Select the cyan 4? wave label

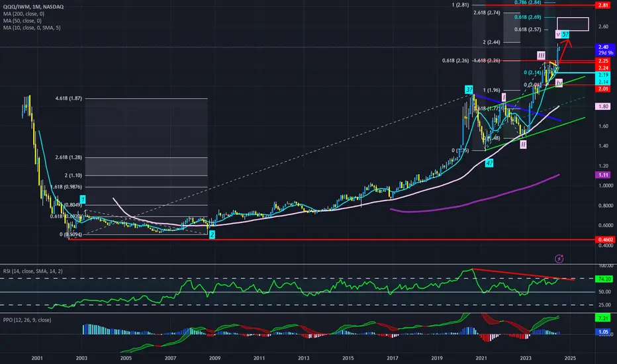pyautogui.click(x=489, y=163)
